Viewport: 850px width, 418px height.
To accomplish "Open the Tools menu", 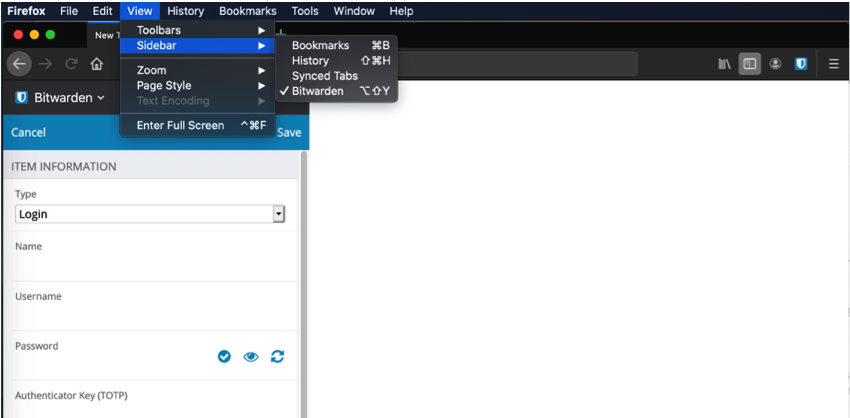I will 305,11.
